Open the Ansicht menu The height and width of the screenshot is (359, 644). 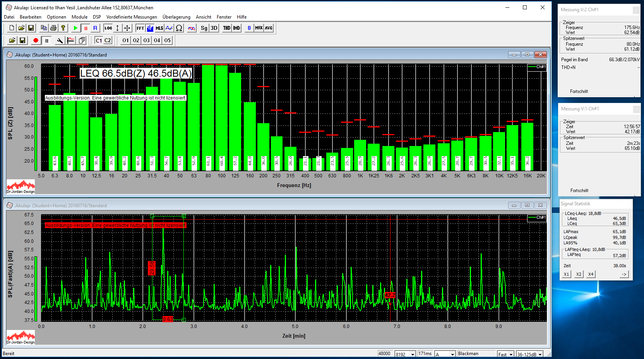[204, 17]
